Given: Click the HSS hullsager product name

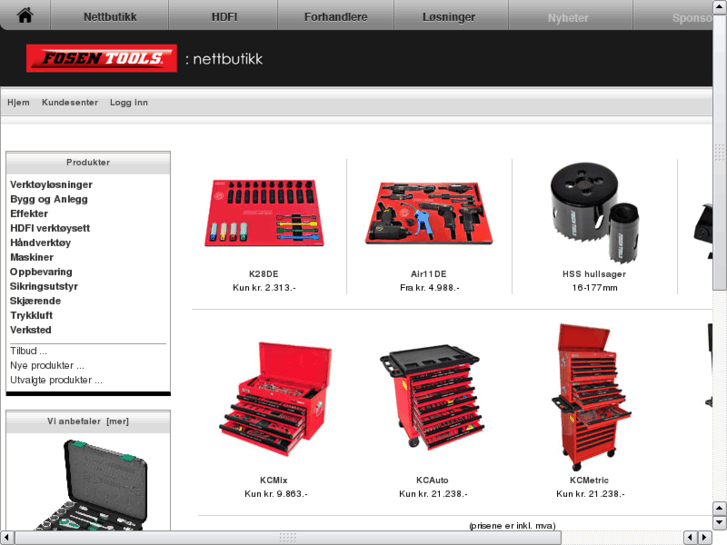Looking at the screenshot, I should [x=594, y=274].
